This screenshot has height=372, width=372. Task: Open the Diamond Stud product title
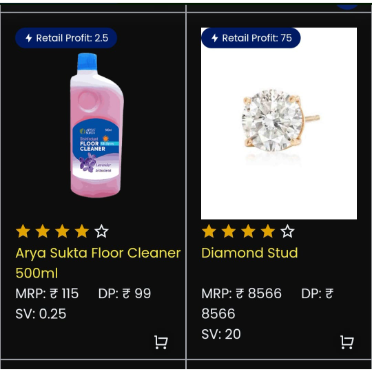coord(250,253)
